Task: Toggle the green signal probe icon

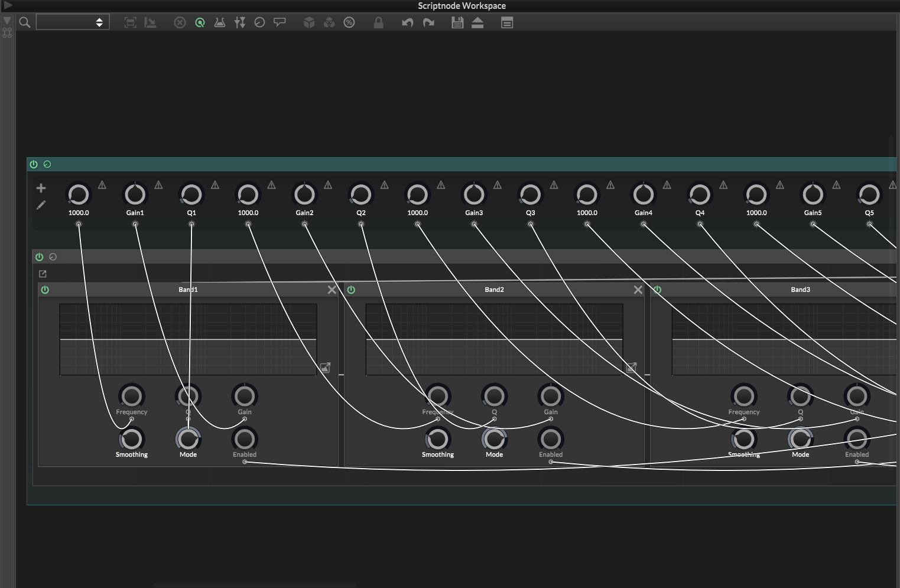Action: tap(200, 22)
